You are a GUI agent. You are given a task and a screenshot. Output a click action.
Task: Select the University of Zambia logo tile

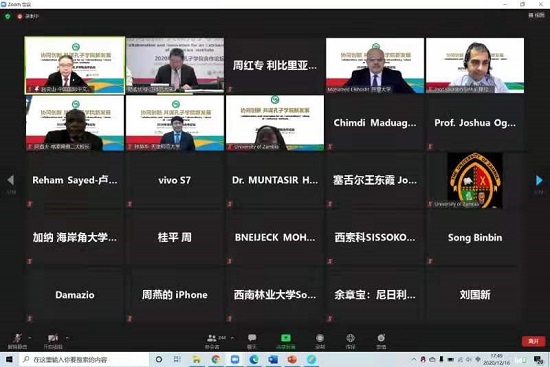475,180
